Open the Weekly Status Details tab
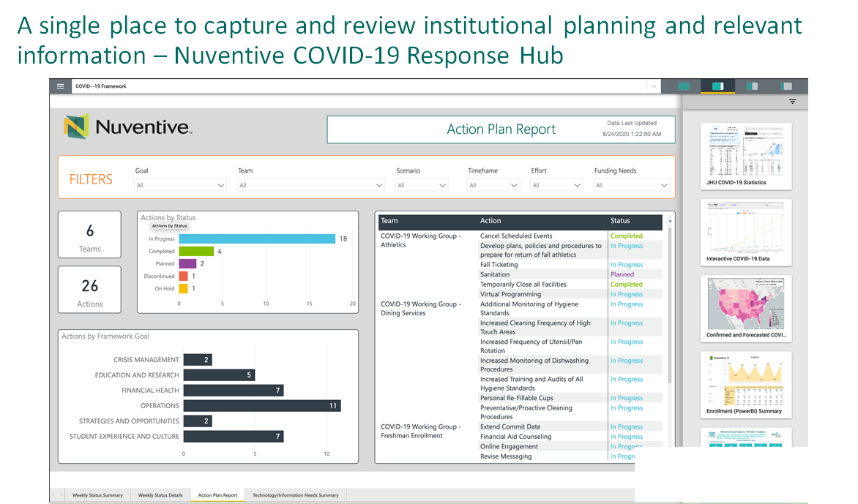Viewport: 858px width, 504px height. [160, 495]
